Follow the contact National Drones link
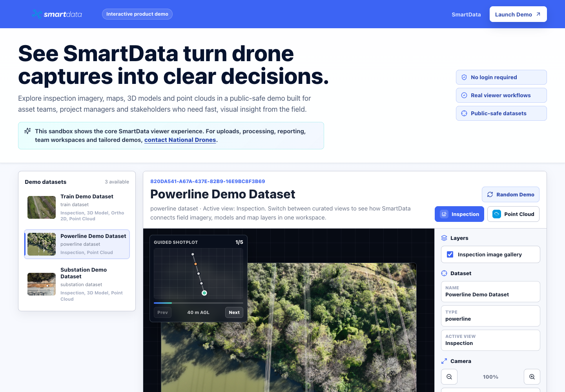This screenshot has width=565, height=392. [x=180, y=140]
